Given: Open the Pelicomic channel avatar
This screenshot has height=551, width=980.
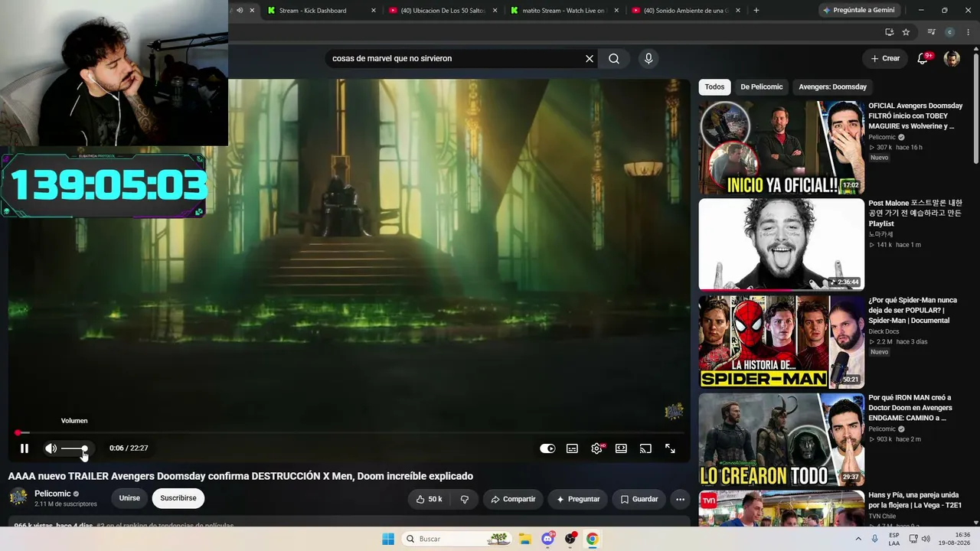Looking at the screenshot, I should click(x=18, y=497).
